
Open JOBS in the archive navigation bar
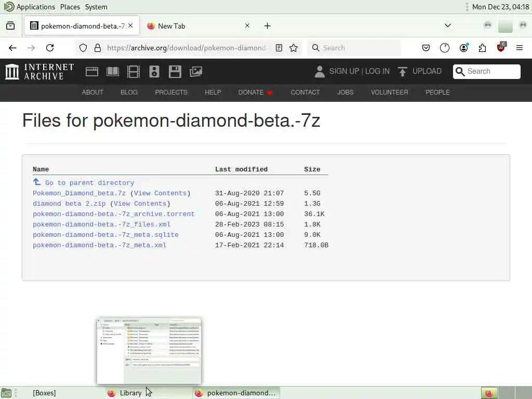pos(345,92)
